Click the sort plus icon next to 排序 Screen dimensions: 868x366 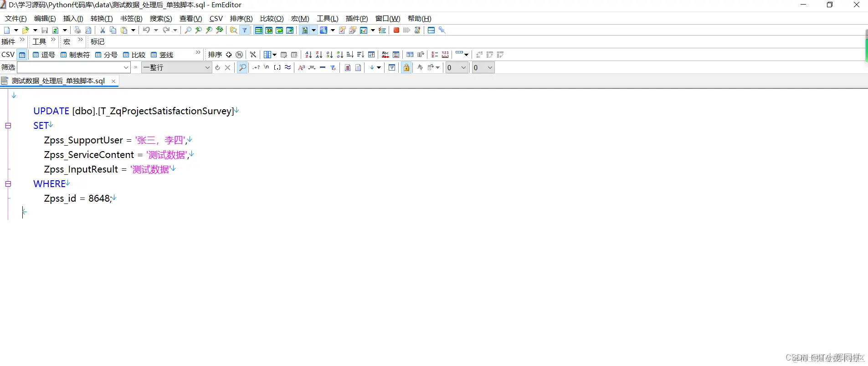pyautogui.click(x=229, y=55)
